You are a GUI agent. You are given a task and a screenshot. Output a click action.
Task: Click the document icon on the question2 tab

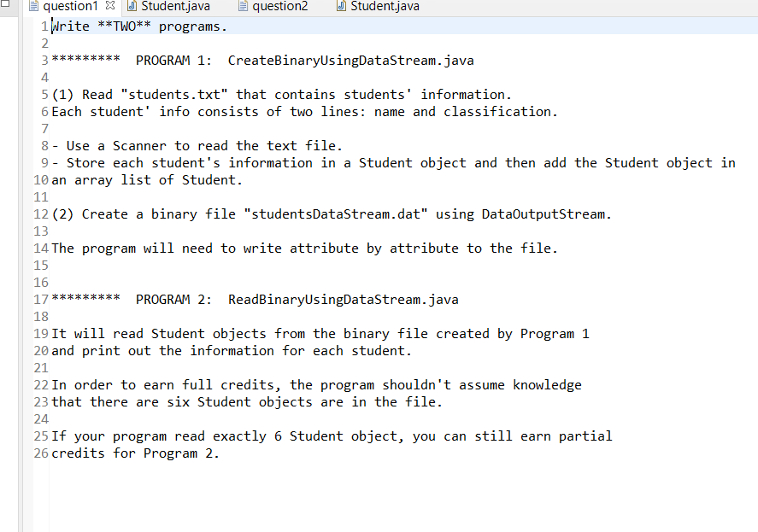(x=242, y=6)
